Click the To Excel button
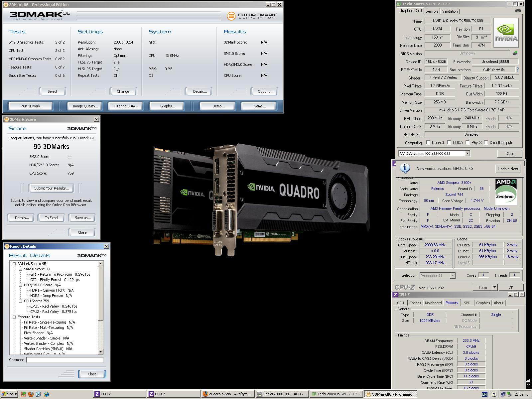The image size is (532, 399). pos(52,218)
